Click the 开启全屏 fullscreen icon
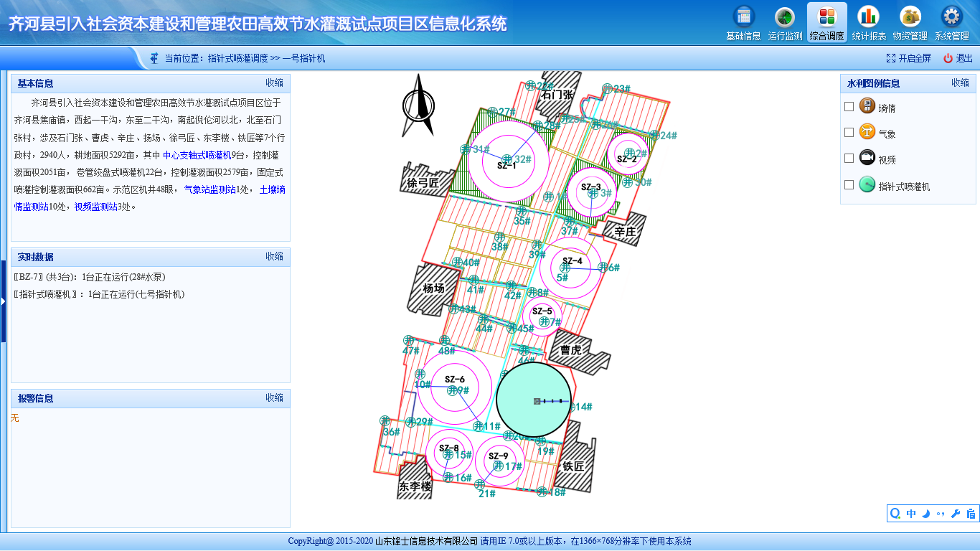Screen dimensions: 980x551 tap(891, 58)
